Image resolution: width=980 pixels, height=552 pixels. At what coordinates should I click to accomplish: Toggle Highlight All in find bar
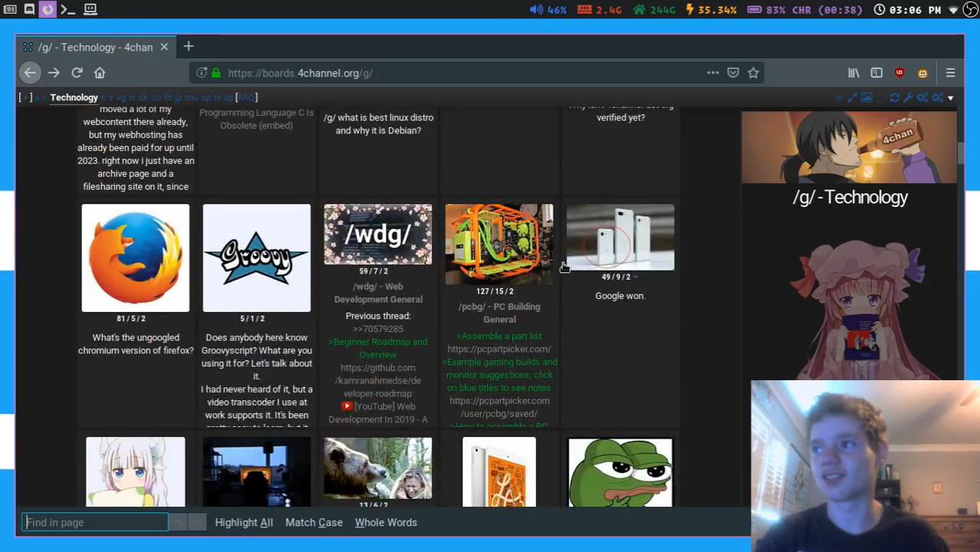243,522
